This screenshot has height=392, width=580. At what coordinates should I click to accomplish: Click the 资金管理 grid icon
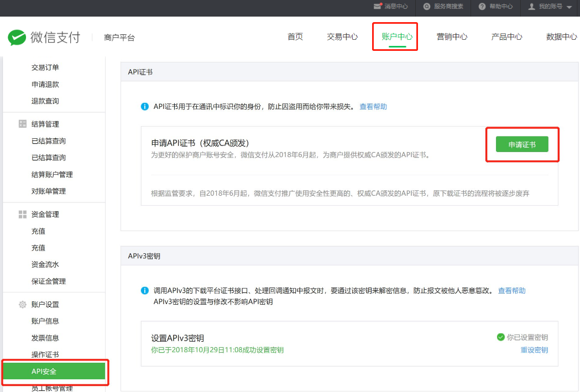[x=23, y=214]
